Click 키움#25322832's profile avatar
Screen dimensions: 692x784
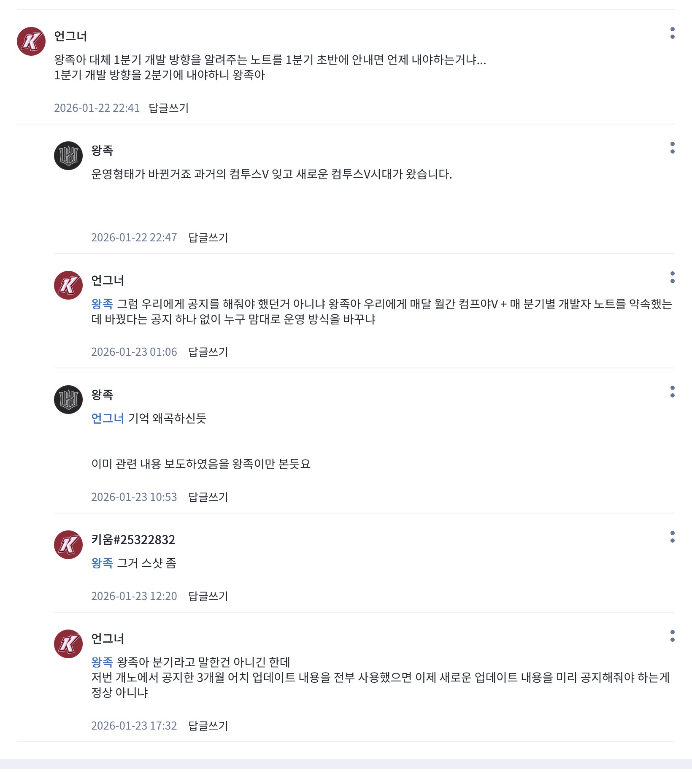pos(68,545)
